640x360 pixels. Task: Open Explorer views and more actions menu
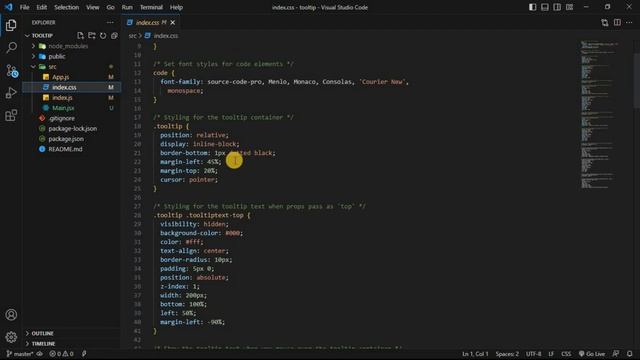(x=110, y=22)
